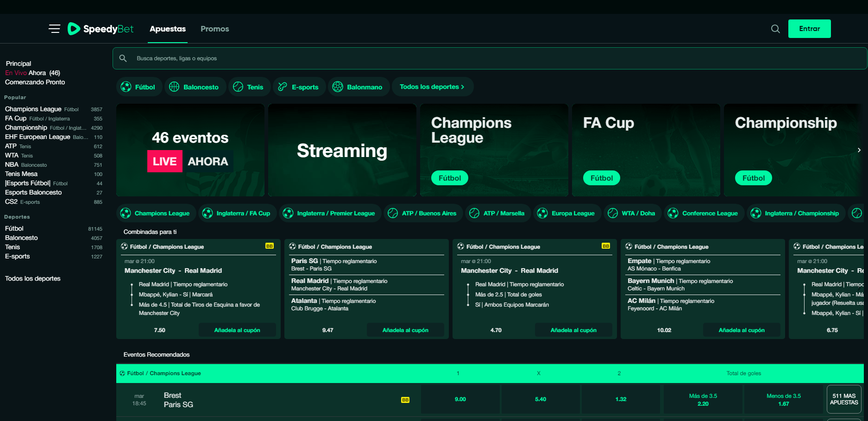Screen dimensions: 868x421
Task: Open EHF European League in sidebar
Action: point(54,137)
